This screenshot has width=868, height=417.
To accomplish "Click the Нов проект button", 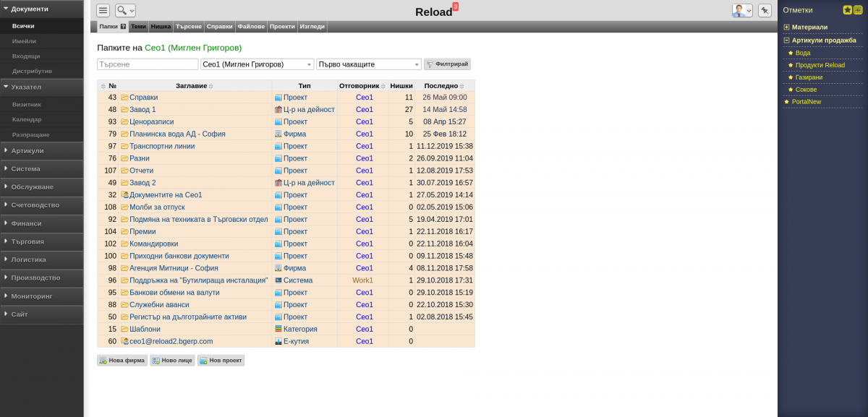I will coord(221,360).
